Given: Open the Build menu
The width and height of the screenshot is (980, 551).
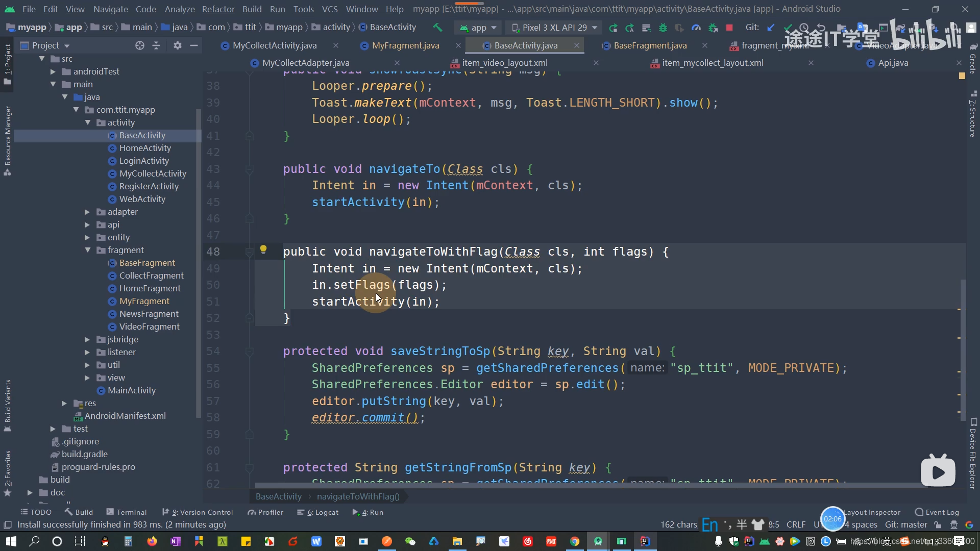Looking at the screenshot, I should 252,9.
